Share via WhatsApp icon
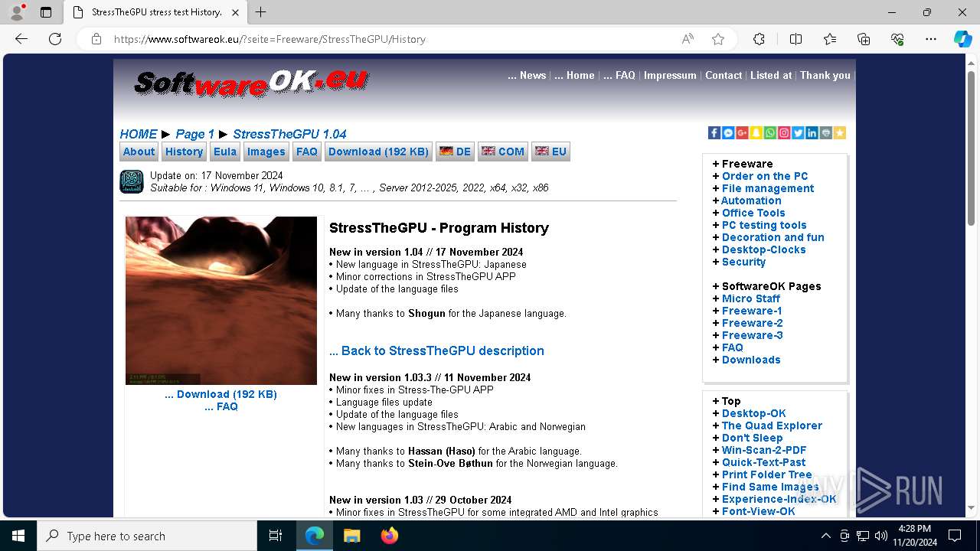Screen dimensions: 980x551 click(x=769, y=133)
